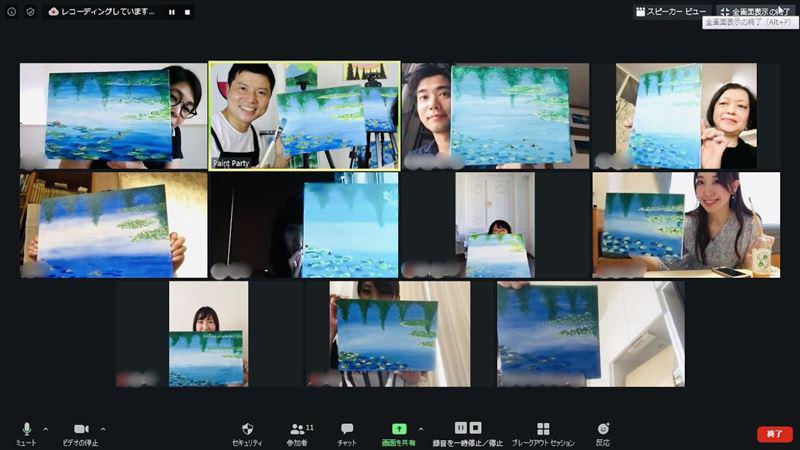This screenshot has height=450, width=800.
Task: Select the third tile in the top row
Action: (495, 116)
